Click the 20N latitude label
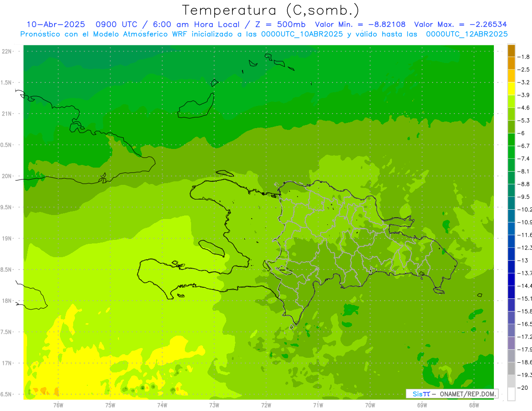Screen dimensions: 532x411 (x=7, y=176)
